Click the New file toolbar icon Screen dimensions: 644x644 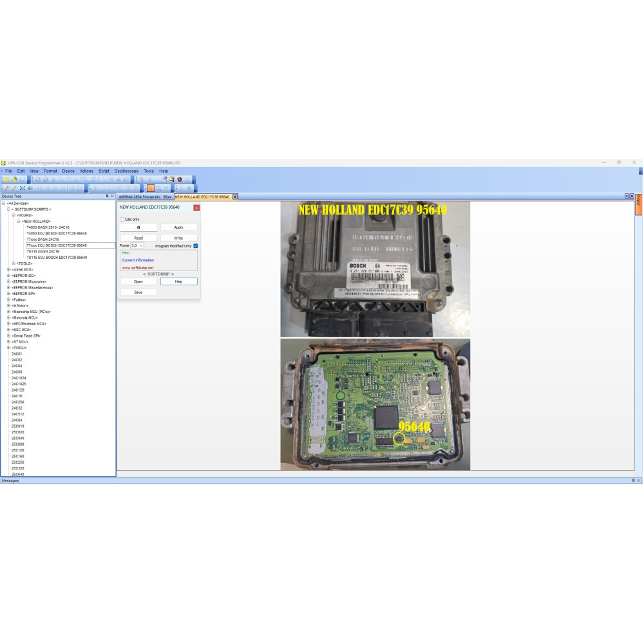(7, 180)
